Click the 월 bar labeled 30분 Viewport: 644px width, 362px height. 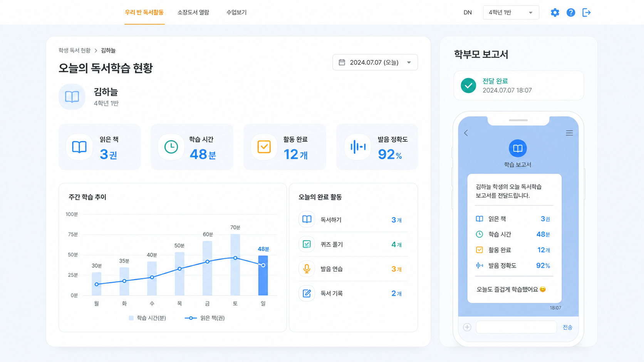click(x=97, y=284)
